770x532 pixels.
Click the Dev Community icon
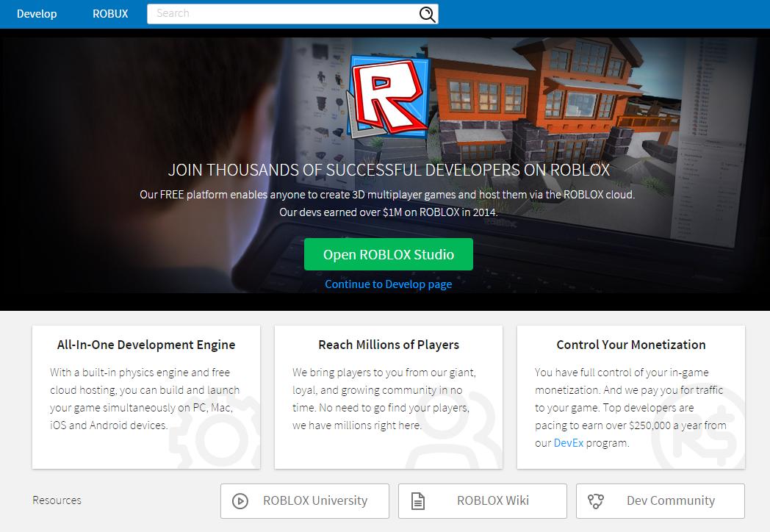(596, 501)
